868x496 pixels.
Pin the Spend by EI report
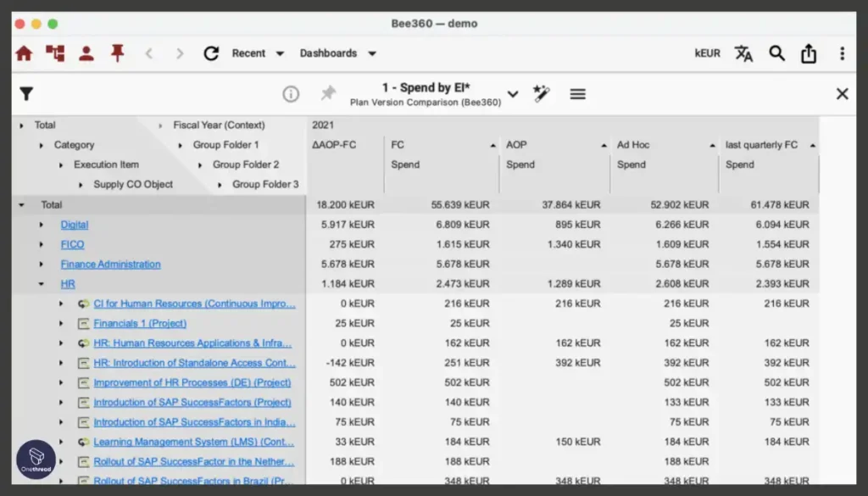[x=328, y=93]
